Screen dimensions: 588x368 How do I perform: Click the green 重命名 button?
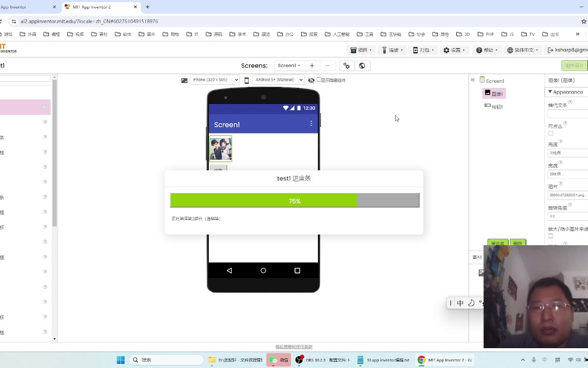[498, 243]
